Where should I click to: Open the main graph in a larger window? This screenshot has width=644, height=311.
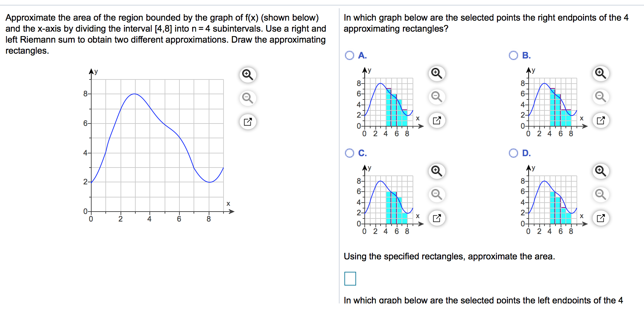(248, 121)
